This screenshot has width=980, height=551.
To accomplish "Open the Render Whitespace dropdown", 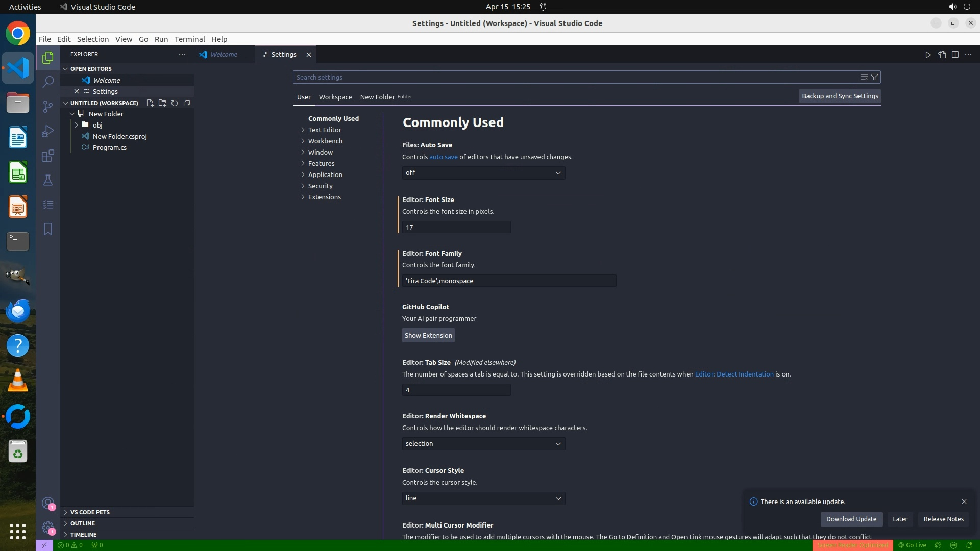I will [483, 444].
